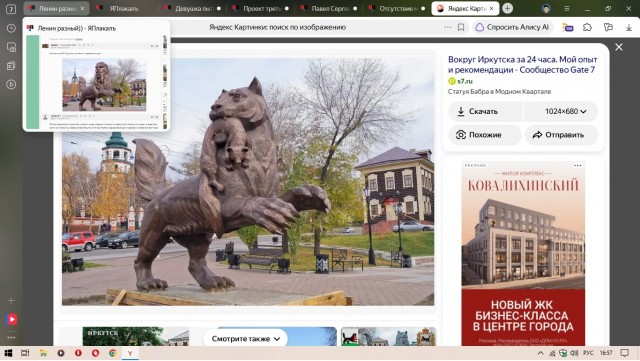This screenshot has width=640, height=361.
Task: Close the 'Яндекс Картинки' tab
Action: pyautogui.click(x=491, y=8)
